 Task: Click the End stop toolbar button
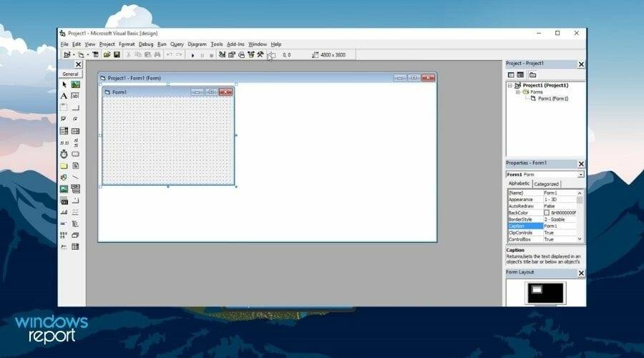pyautogui.click(x=211, y=55)
